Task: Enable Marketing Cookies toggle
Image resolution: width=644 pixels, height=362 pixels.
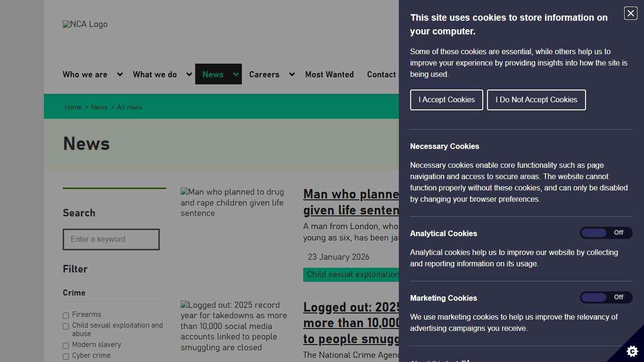Action: [x=606, y=297]
